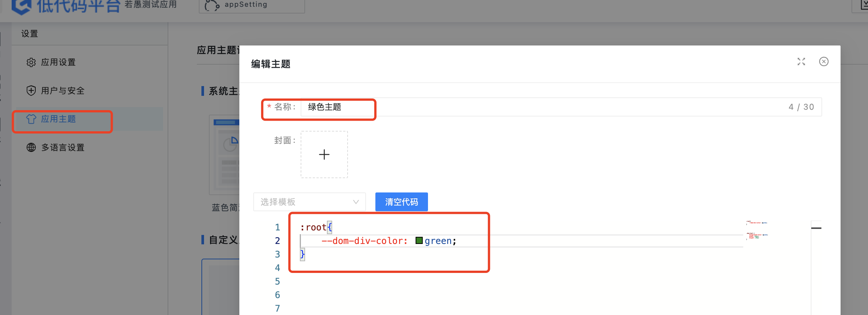This screenshot has height=315, width=868.
Task: Click the 设置 sidebar heading
Action: 30,33
